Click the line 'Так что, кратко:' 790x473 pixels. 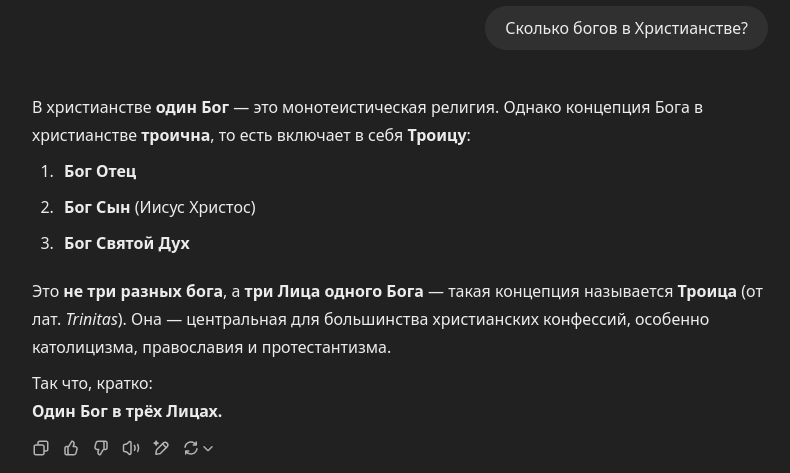pyautogui.click(x=92, y=384)
